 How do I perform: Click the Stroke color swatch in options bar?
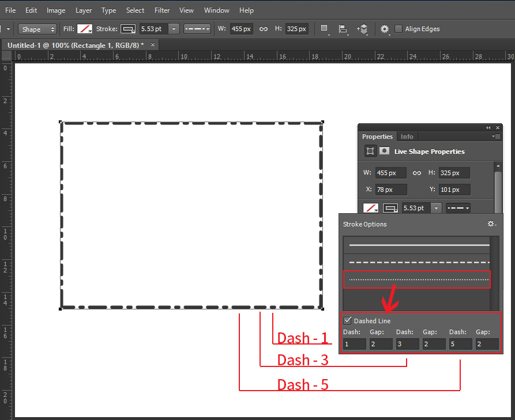[128, 29]
